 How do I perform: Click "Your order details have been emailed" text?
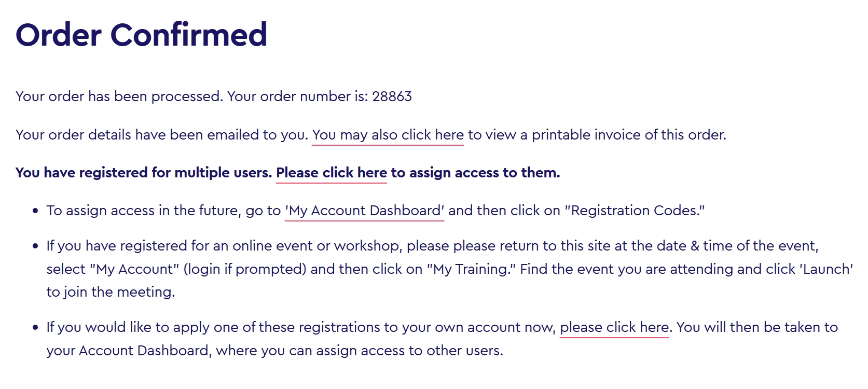coord(161,135)
